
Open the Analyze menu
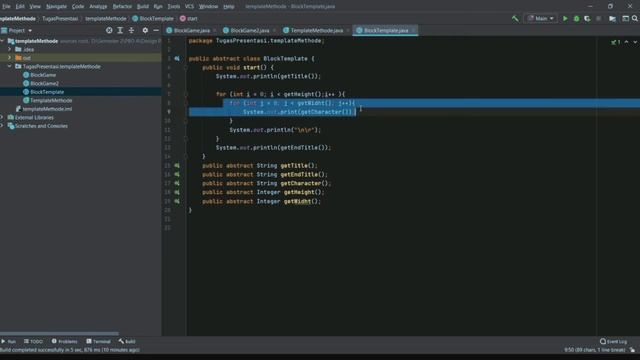98,7
